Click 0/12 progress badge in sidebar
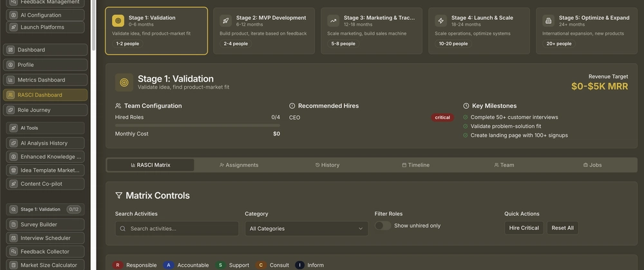 pyautogui.click(x=74, y=210)
